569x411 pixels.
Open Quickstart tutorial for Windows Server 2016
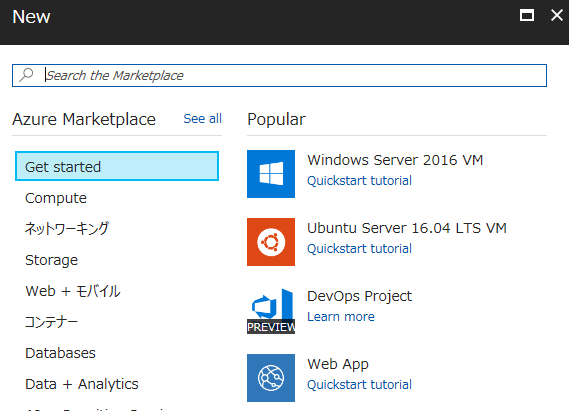click(x=359, y=180)
